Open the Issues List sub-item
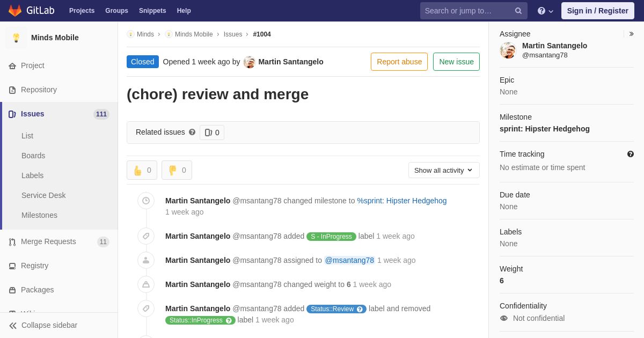644x338 pixels. pyautogui.click(x=27, y=136)
